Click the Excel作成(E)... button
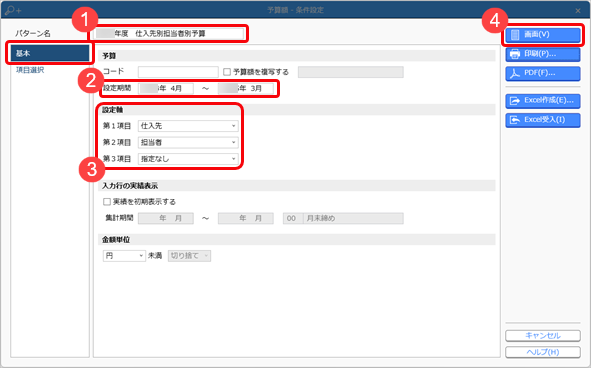Image resolution: width=591 pixels, height=368 pixels. [x=543, y=101]
